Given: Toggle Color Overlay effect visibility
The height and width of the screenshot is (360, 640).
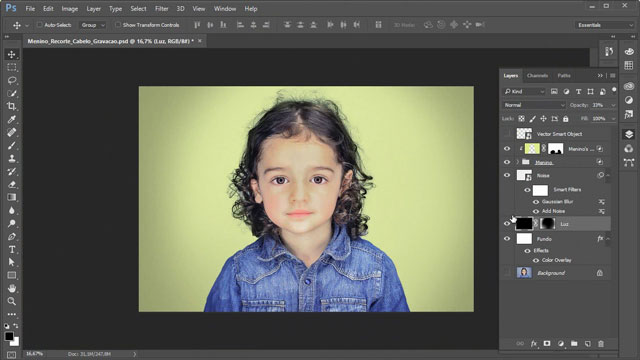Looking at the screenshot, I should tap(536, 260).
